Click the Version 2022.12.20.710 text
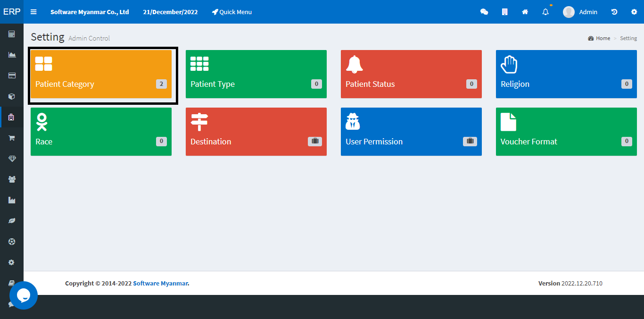 (570, 283)
